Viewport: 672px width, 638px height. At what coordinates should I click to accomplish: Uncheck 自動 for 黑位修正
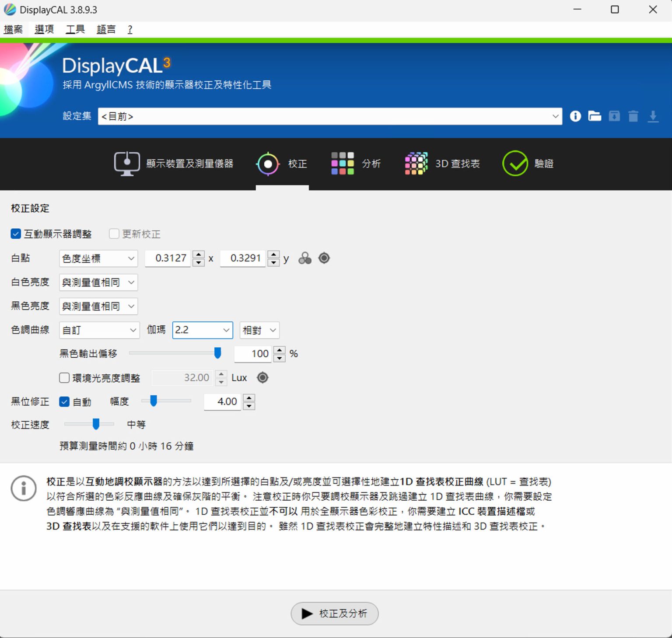65,401
